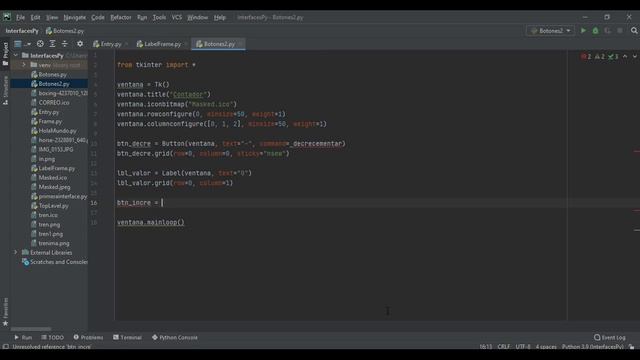Open the Run tool window button
The height and width of the screenshot is (360, 640).
23,338
